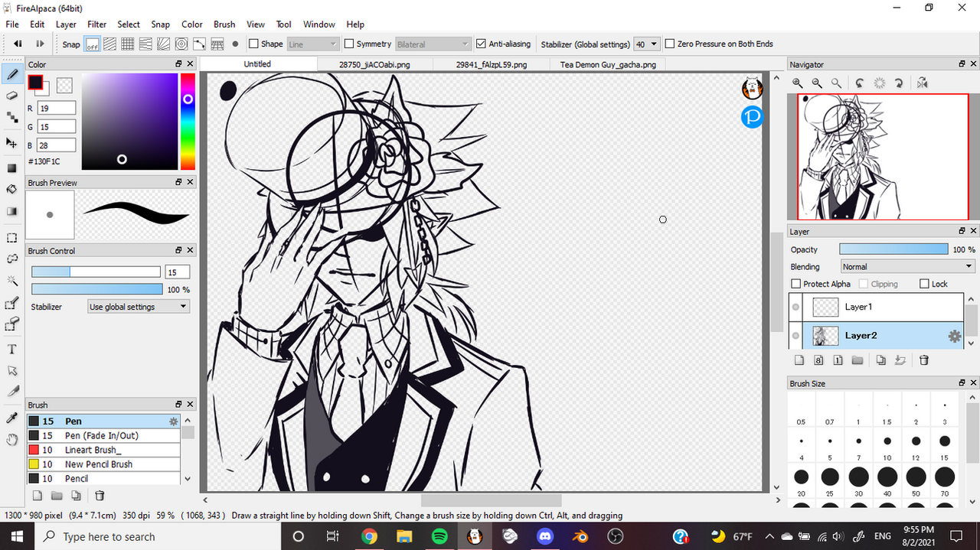Pick the Text tool
Viewport: 980px width, 550px height.
[12, 350]
